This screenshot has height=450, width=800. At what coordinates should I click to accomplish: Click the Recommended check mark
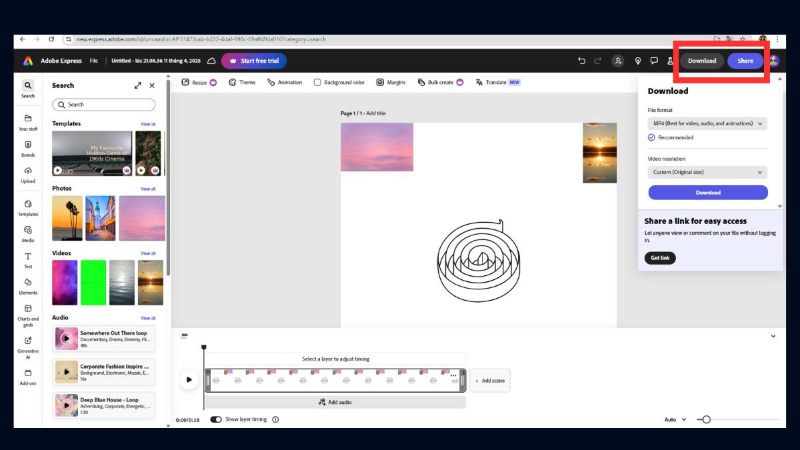pyautogui.click(x=652, y=138)
